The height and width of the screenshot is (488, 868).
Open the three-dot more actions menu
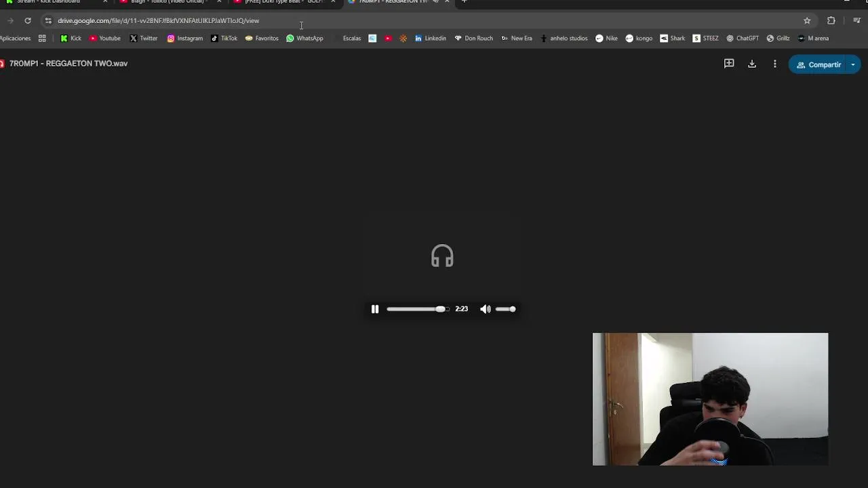pos(775,64)
